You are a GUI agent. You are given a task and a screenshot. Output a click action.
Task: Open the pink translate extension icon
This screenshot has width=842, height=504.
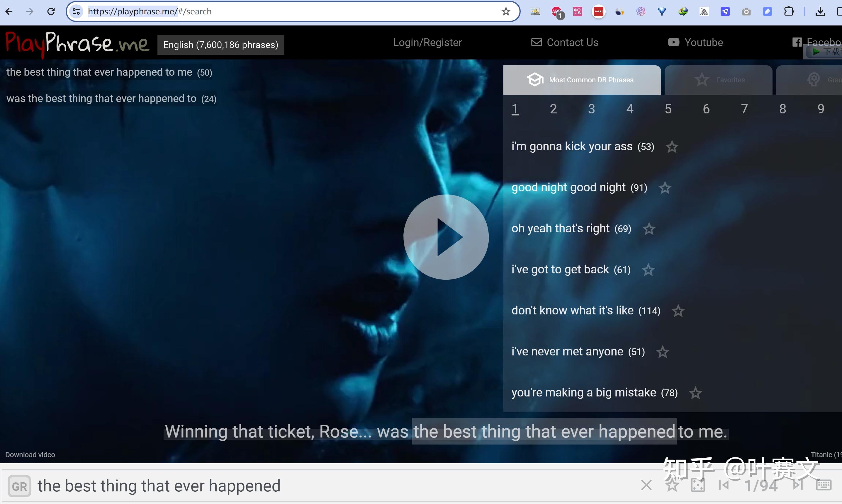point(578,11)
